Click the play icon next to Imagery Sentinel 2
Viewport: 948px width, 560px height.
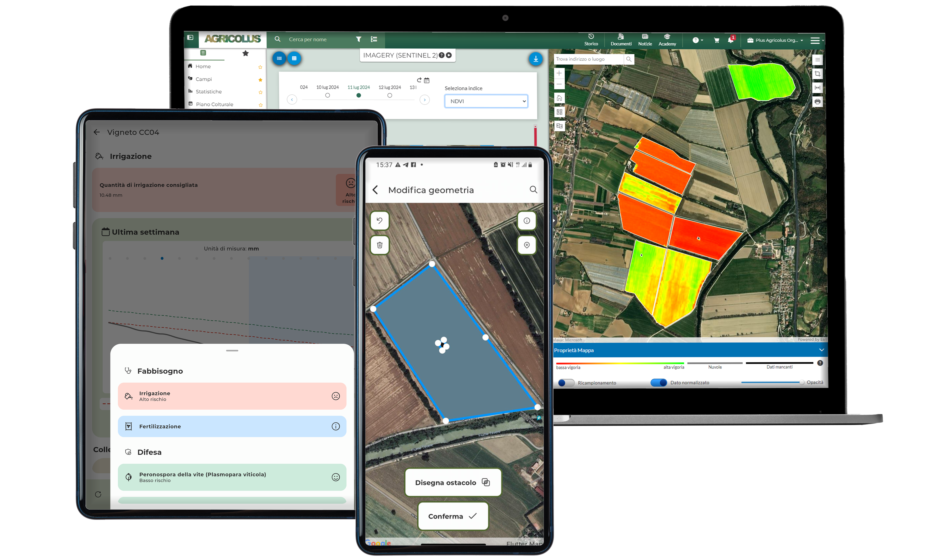point(449,56)
